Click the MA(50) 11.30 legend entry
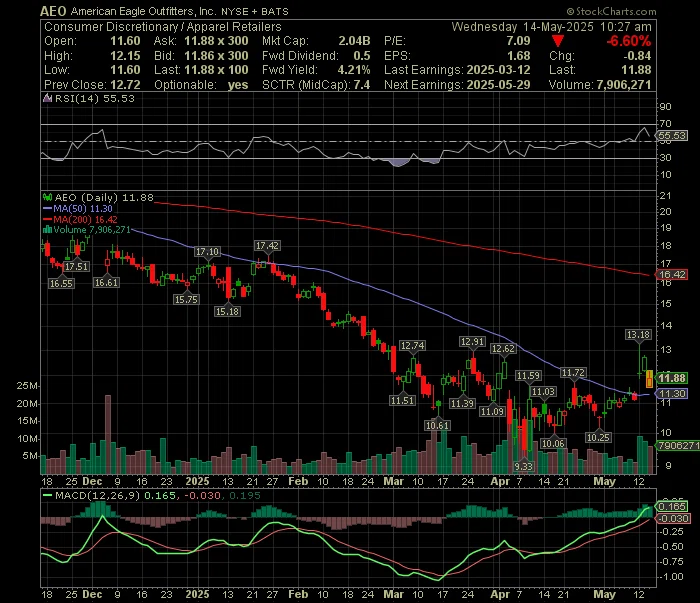Viewport: 700px width, 603px height. click(x=83, y=208)
